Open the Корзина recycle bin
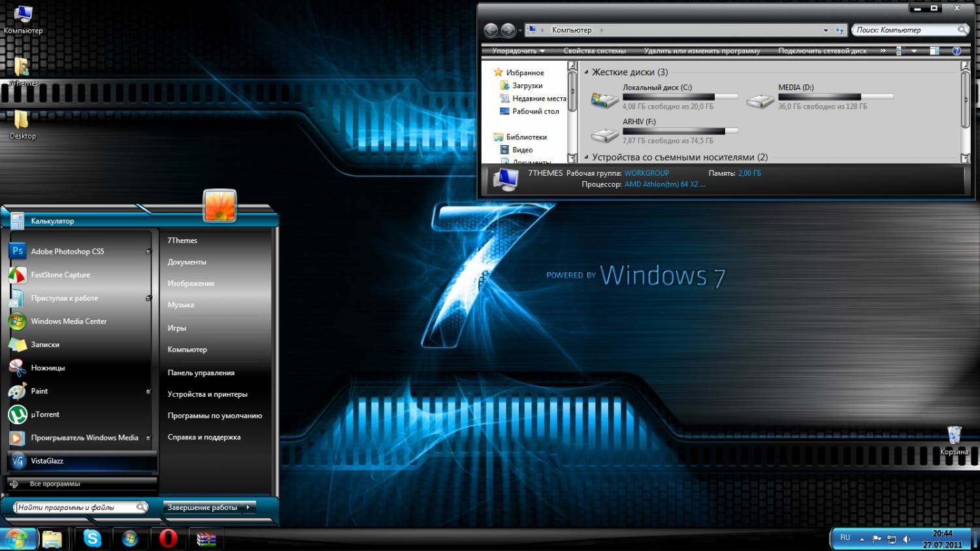980x551 pixels. pyautogui.click(x=954, y=440)
